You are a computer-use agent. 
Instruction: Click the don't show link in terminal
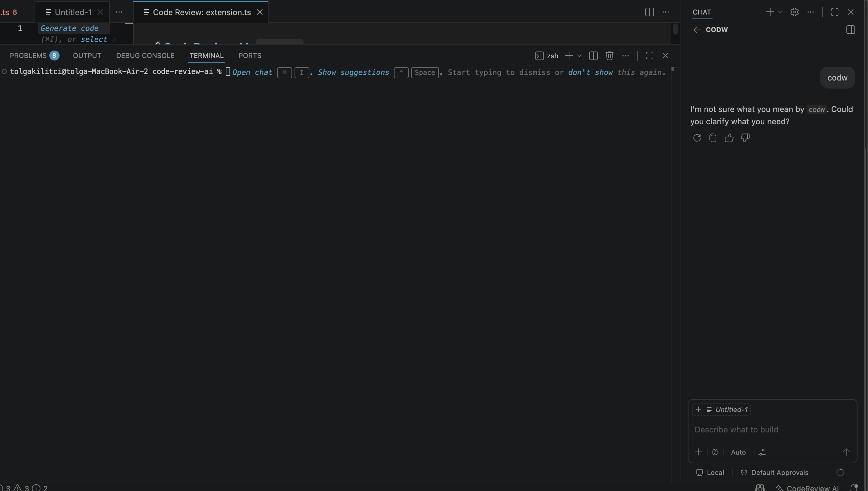(x=590, y=72)
